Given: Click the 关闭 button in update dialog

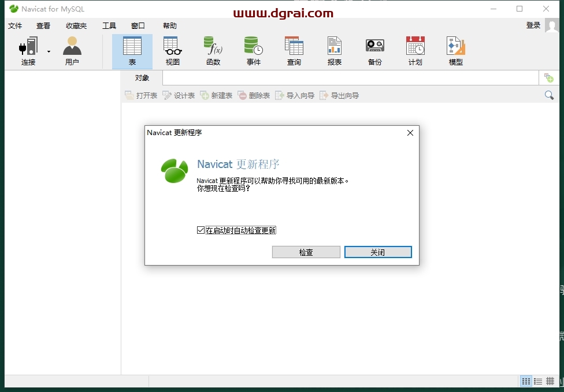Looking at the screenshot, I should (378, 252).
